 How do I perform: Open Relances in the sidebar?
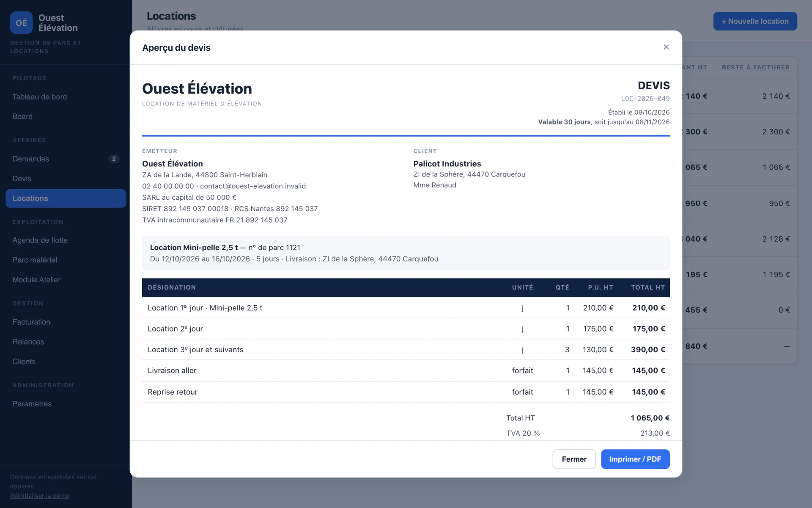click(x=66, y=342)
